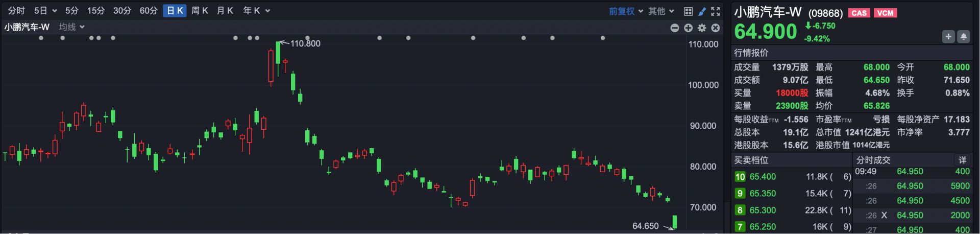The image size is (980, 234).
Task: Select the 日K daily chart
Action: click(x=175, y=11)
